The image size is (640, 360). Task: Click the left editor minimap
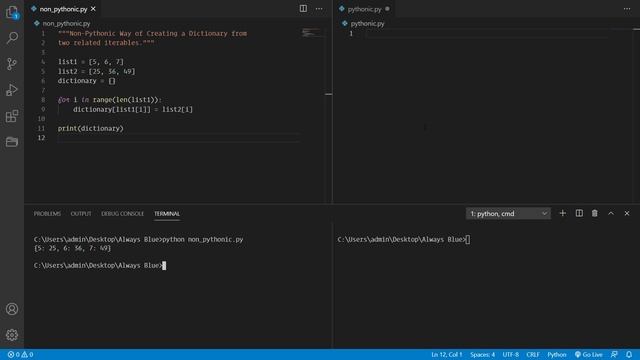(311, 33)
